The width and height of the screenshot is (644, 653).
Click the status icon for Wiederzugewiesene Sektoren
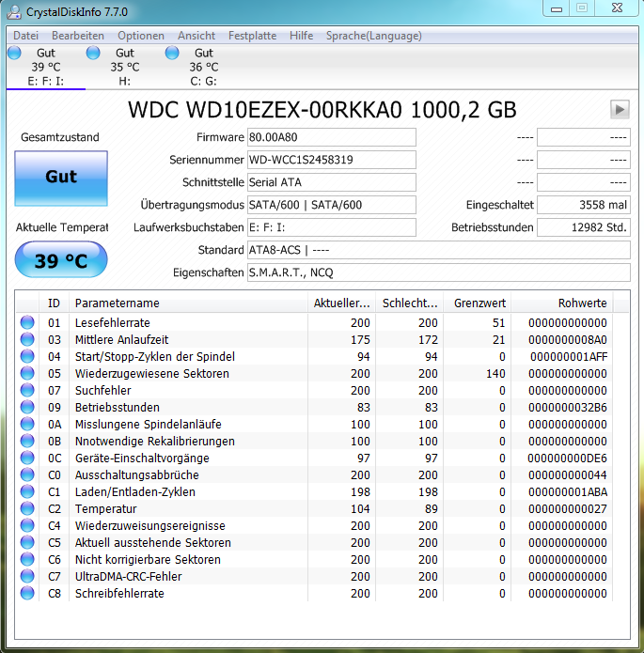click(27, 374)
